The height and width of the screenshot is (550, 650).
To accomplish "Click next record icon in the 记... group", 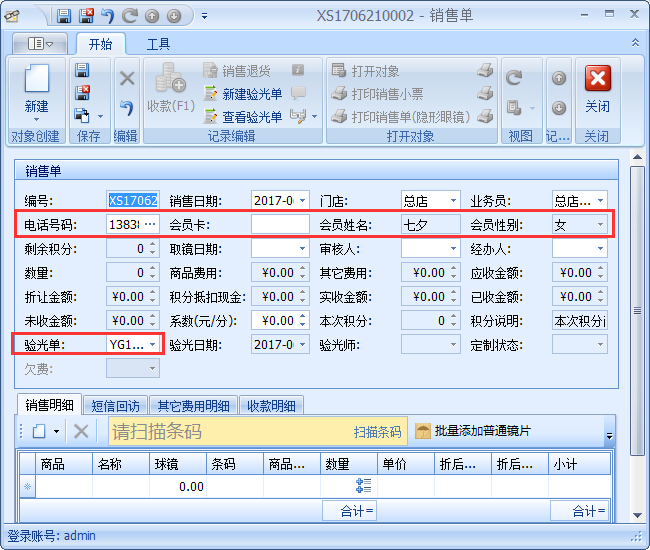I will pyautogui.click(x=559, y=108).
